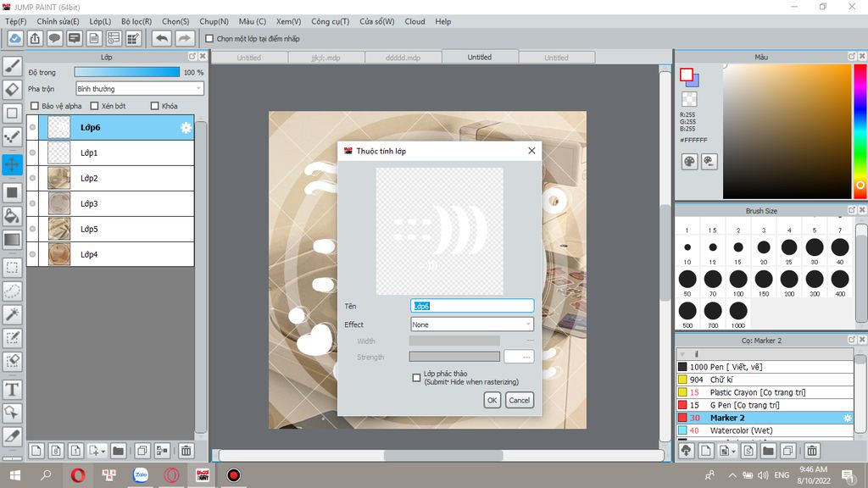
Task: Open the color palette icon in Màu panel
Action: click(689, 162)
